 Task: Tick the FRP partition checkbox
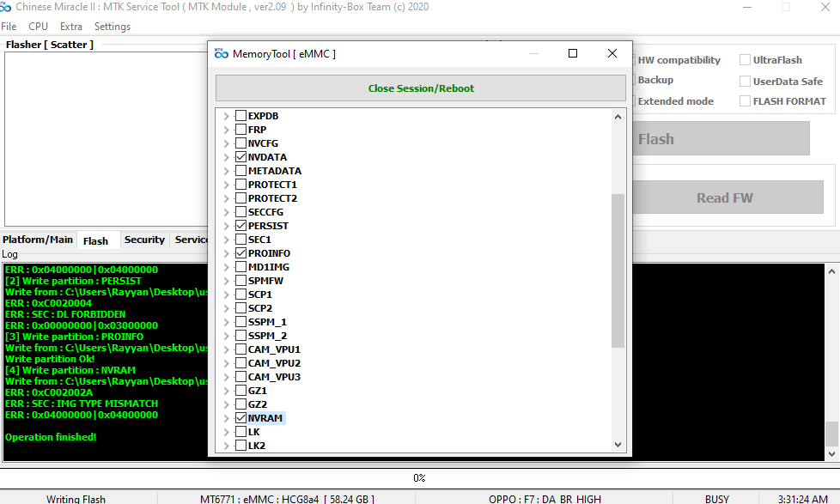pyautogui.click(x=241, y=130)
